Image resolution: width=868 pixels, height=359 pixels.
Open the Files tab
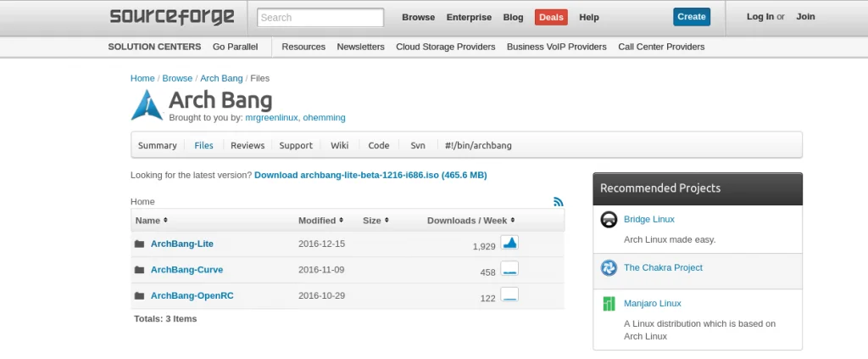click(x=203, y=145)
